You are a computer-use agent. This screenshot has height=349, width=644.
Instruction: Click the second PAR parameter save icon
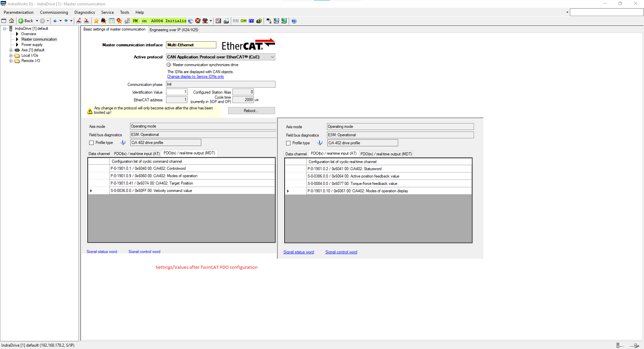click(87, 21)
